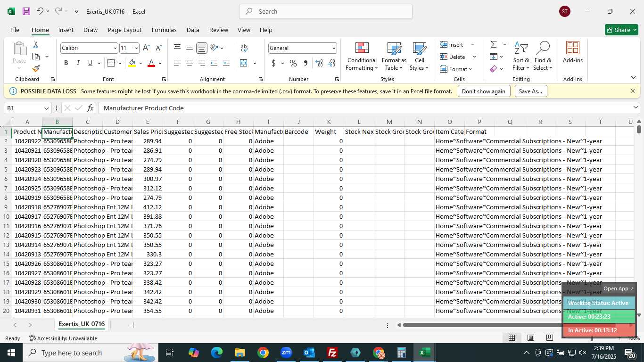Apply Percent Style format
Image resolution: width=644 pixels, height=362 pixels.
tap(293, 63)
